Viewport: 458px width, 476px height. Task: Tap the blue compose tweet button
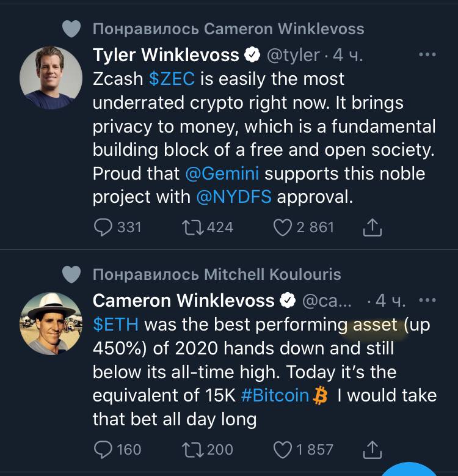click(x=409, y=471)
